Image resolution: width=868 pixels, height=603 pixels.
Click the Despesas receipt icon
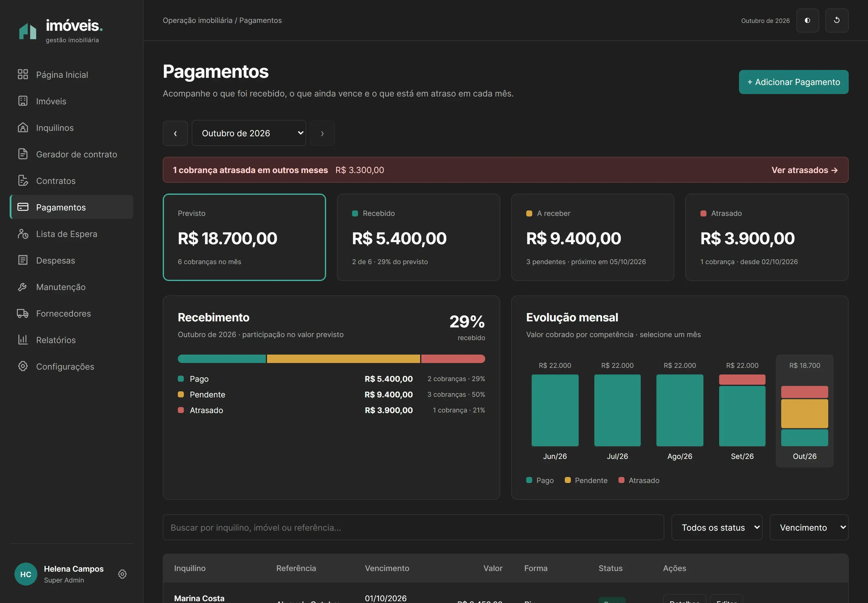(23, 260)
